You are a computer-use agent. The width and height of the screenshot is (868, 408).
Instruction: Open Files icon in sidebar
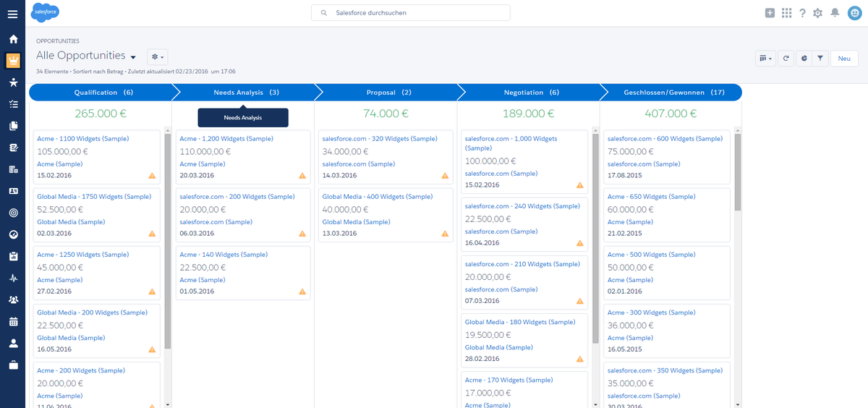[x=13, y=126]
